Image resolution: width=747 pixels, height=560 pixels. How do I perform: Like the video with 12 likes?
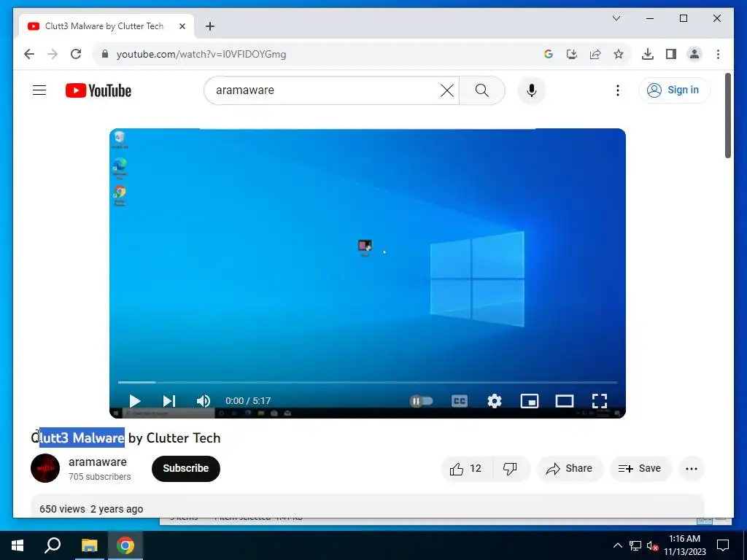[x=466, y=469]
